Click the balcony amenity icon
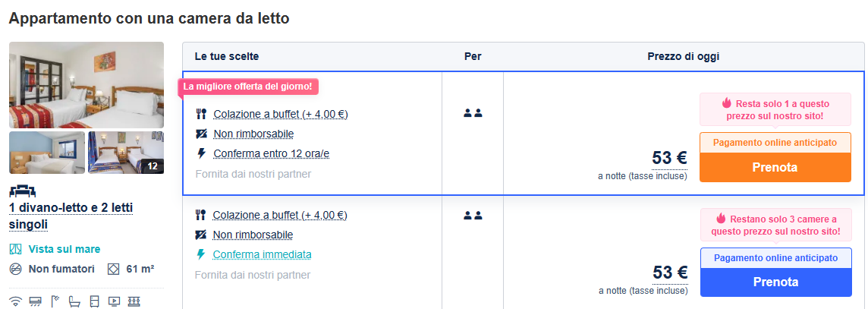 click(134, 301)
